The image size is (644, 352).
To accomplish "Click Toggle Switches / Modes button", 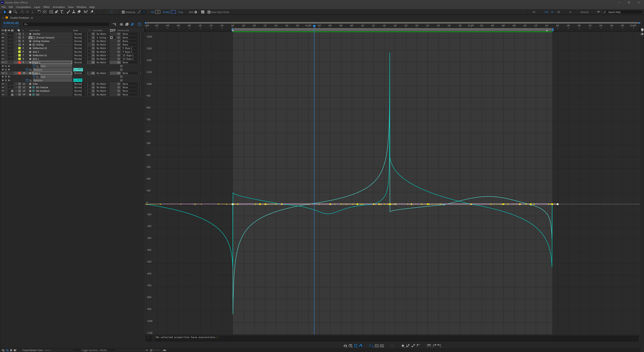I will pos(94,350).
